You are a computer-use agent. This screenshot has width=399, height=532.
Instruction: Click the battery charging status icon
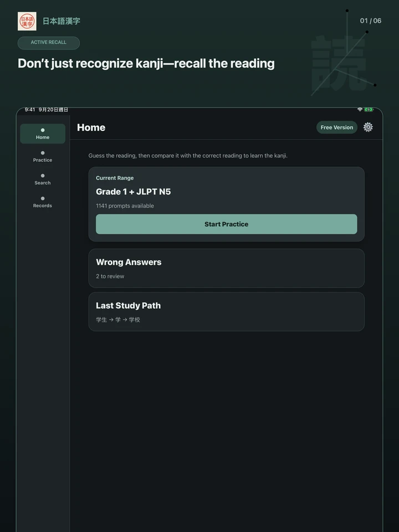[x=369, y=110]
